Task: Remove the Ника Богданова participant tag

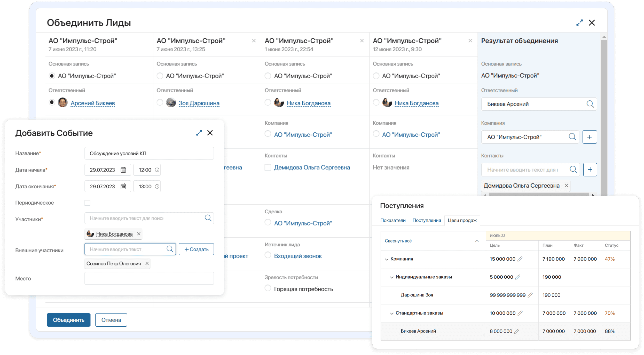Action: click(x=139, y=234)
